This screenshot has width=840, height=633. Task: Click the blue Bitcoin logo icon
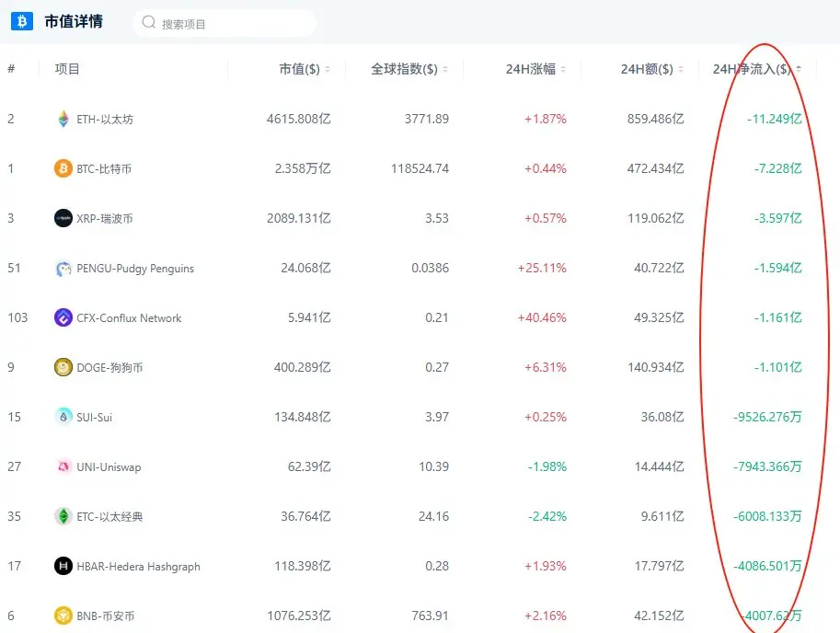(22, 21)
